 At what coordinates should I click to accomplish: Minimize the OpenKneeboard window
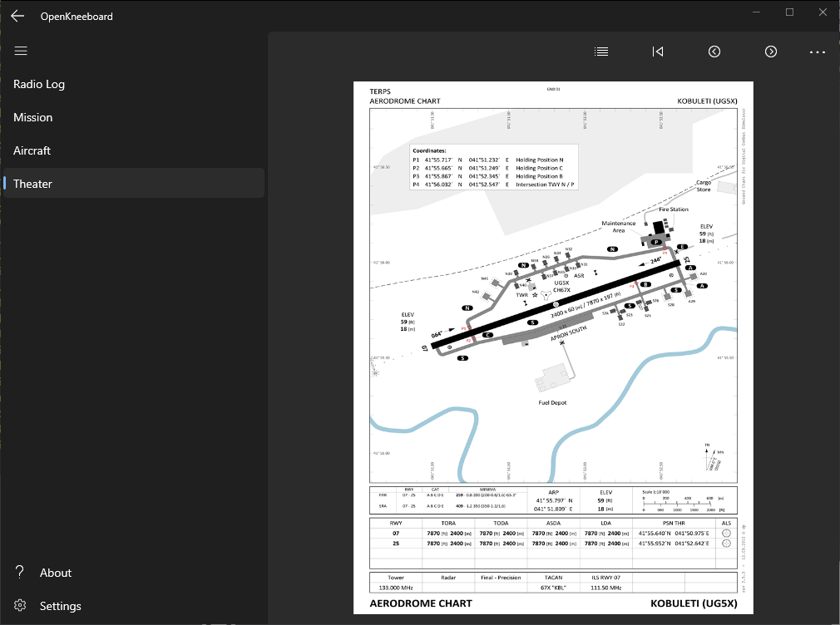pos(757,12)
